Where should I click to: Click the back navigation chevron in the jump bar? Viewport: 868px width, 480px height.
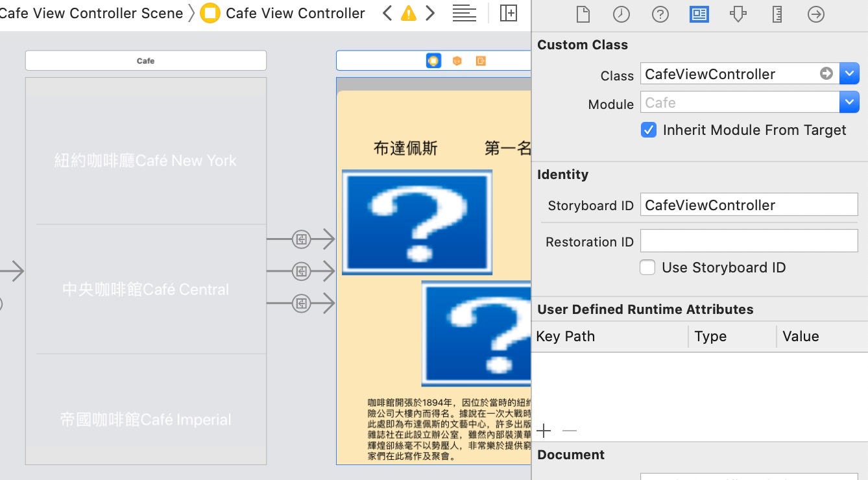click(x=387, y=12)
